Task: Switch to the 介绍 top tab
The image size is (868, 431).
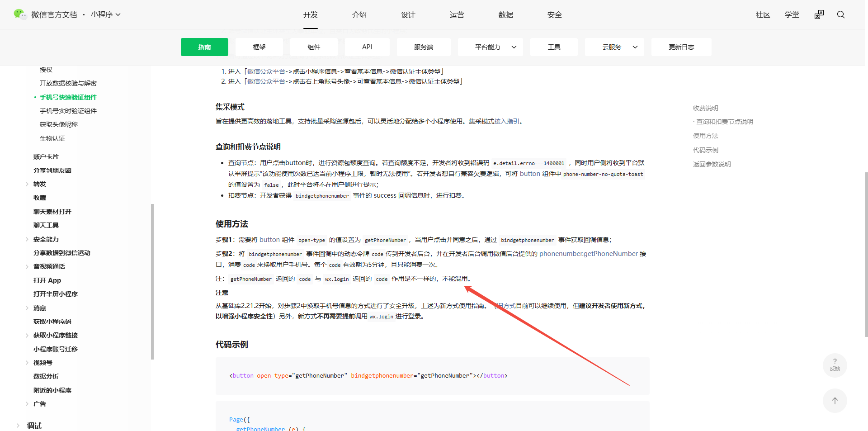Action: pos(359,15)
